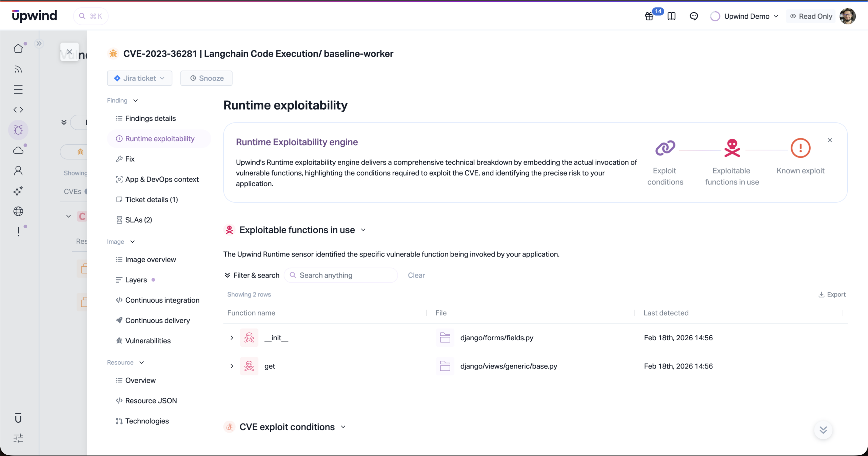Open the Fix menu item
Image resolution: width=868 pixels, height=456 pixels.
[x=130, y=159]
